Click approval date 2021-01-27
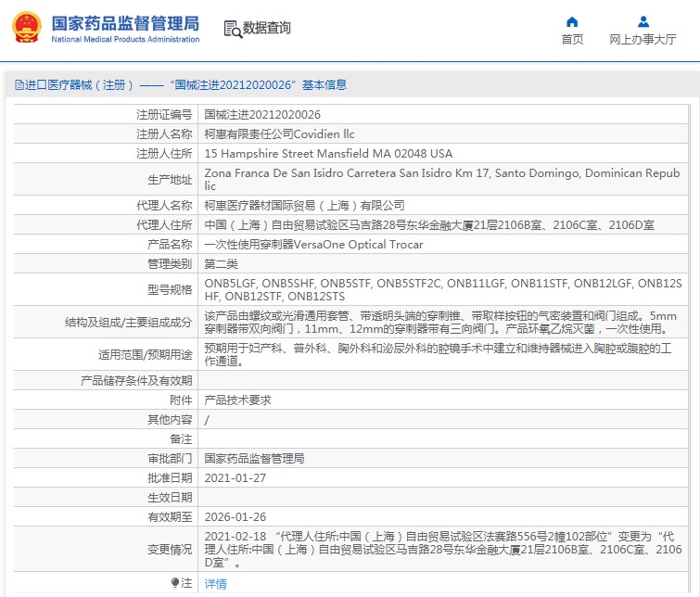 (x=235, y=477)
